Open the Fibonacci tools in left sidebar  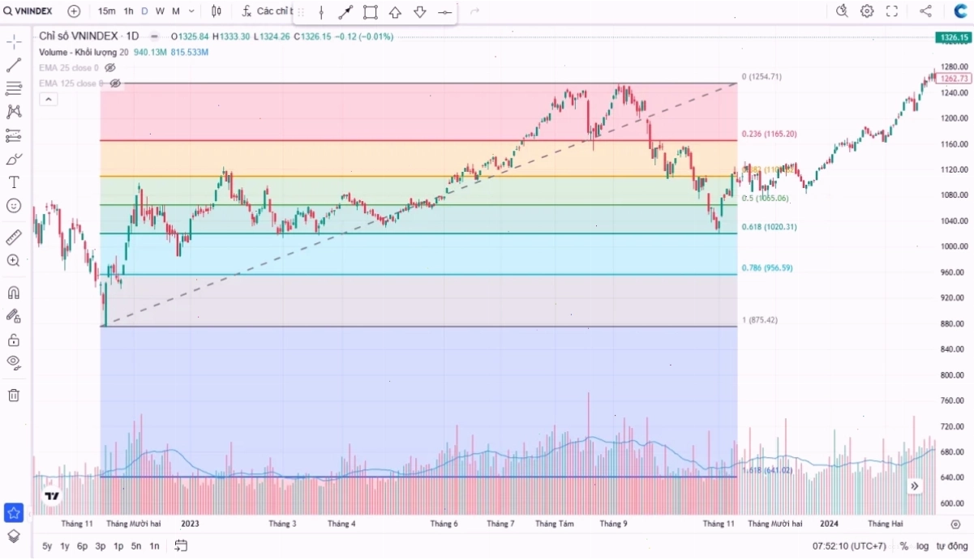[14, 88]
